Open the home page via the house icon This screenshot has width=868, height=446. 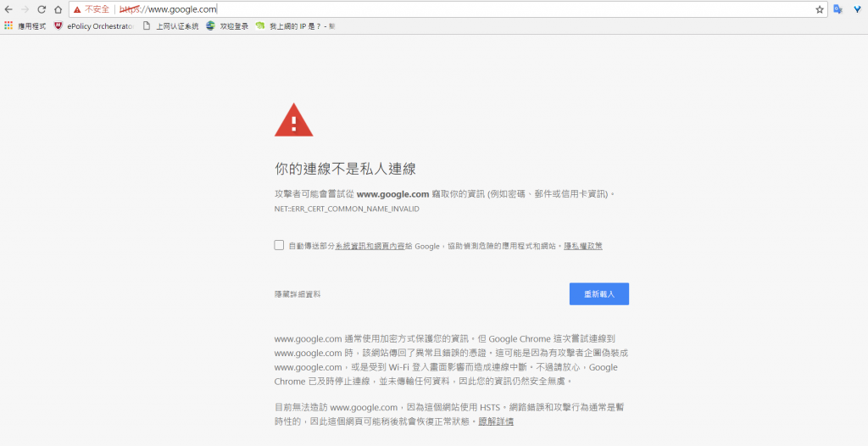point(58,9)
